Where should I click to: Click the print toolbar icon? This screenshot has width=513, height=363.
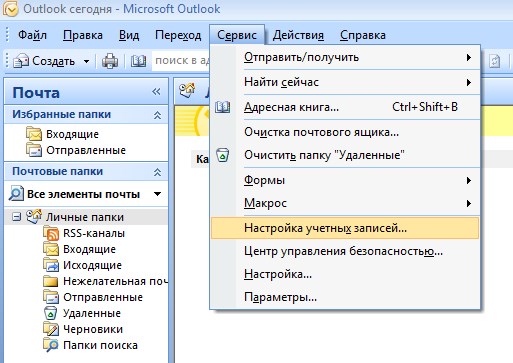[110, 61]
